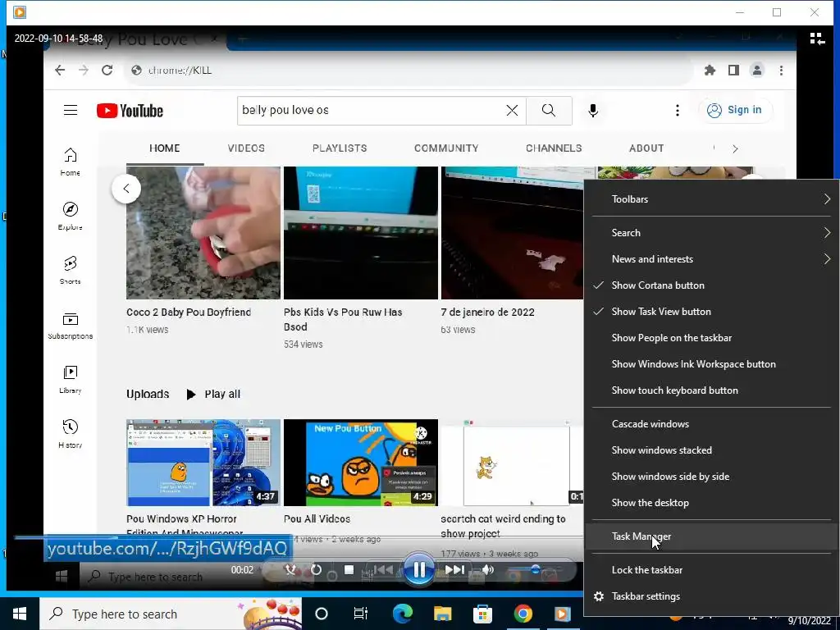Click the chrome://KILL address bar
Screen dimensions: 840x630
coord(407,71)
